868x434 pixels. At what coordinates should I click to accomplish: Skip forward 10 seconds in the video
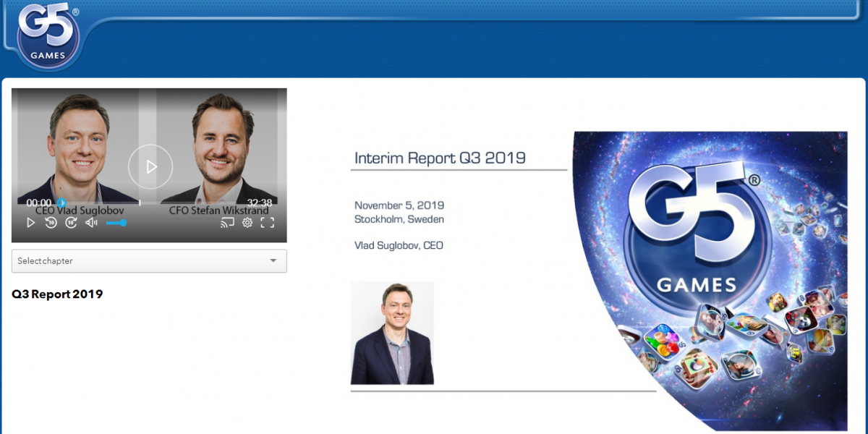click(x=71, y=223)
